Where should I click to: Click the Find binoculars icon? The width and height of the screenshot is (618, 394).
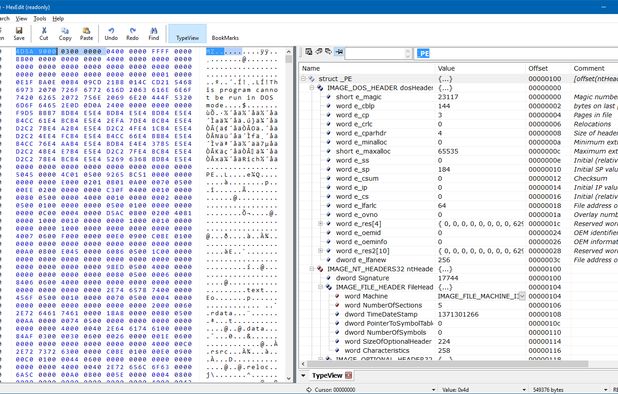pyautogui.click(x=154, y=31)
